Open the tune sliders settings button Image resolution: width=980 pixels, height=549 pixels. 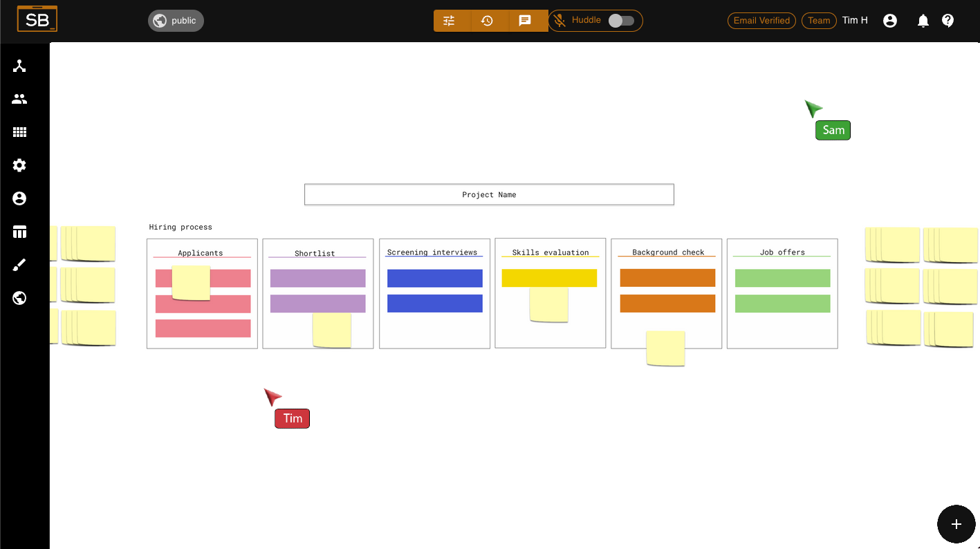[x=449, y=21]
